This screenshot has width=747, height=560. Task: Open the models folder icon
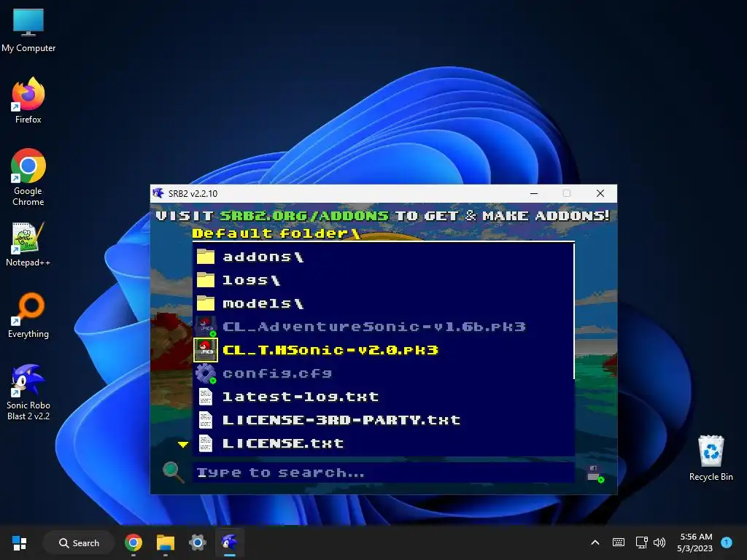click(x=206, y=303)
